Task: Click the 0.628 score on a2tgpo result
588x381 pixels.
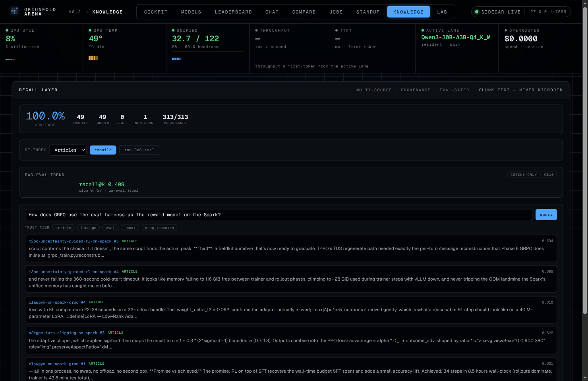Action: (x=547, y=333)
